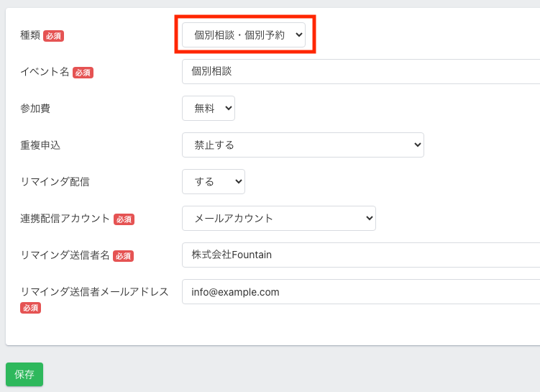The width and height of the screenshot is (540, 392).
Task: Open the 重複申込 dropdown showing 禁止する
Action: point(302,145)
